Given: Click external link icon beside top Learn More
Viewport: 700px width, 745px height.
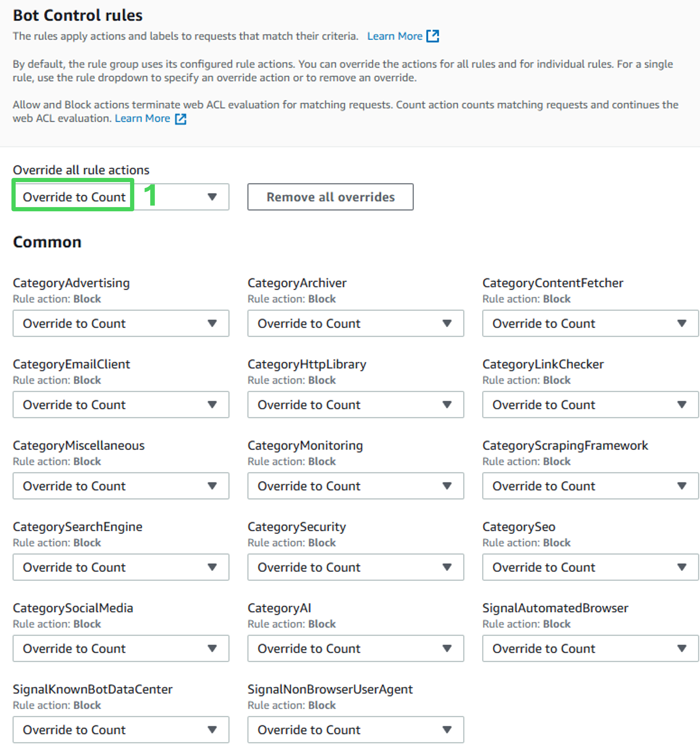Looking at the screenshot, I should pos(433,36).
